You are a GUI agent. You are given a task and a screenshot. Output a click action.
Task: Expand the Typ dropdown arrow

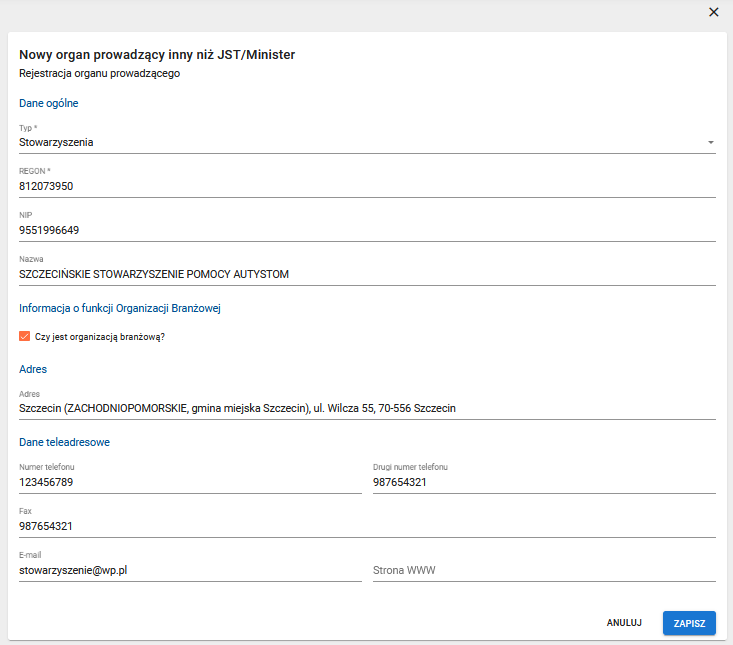(710, 143)
